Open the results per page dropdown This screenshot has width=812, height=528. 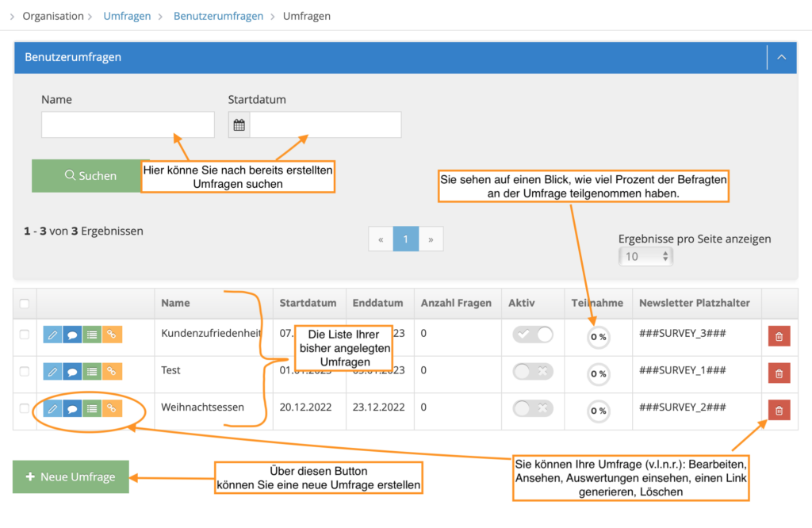(645, 256)
